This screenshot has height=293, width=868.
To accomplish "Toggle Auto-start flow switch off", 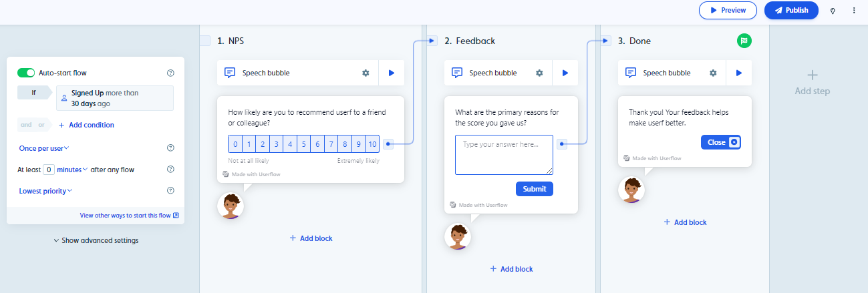I will (x=26, y=73).
